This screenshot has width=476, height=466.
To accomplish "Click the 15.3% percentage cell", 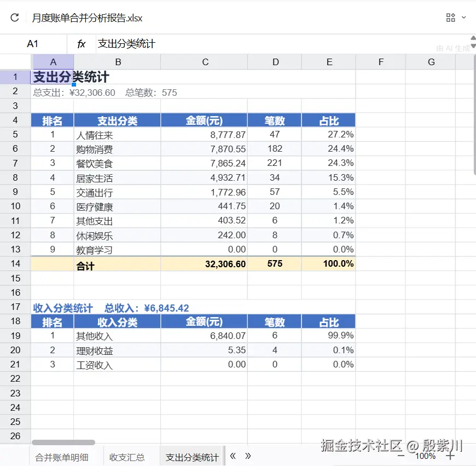I will pyautogui.click(x=329, y=178).
